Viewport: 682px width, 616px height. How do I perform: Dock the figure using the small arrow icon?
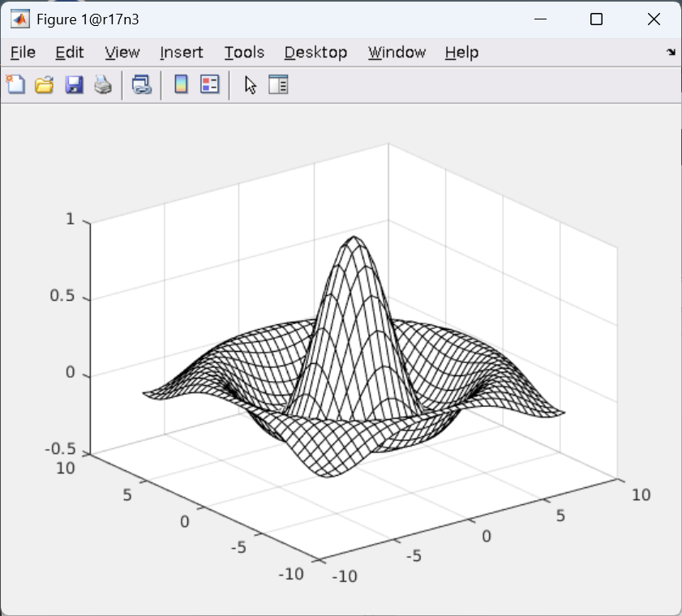(x=671, y=52)
